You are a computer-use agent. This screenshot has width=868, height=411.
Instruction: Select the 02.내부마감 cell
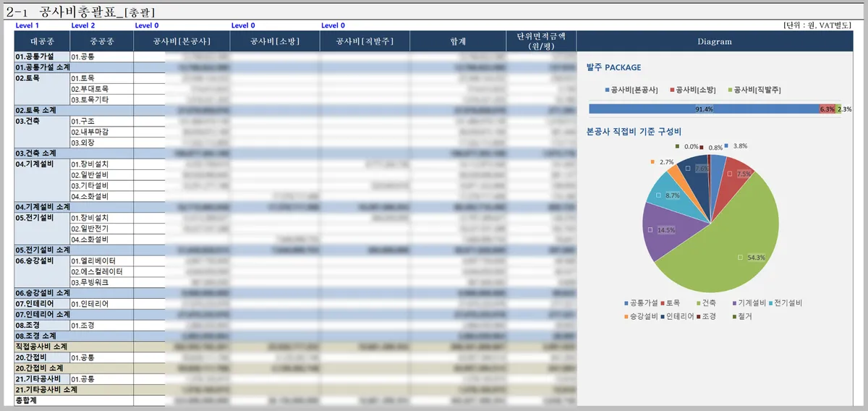pyautogui.click(x=102, y=132)
